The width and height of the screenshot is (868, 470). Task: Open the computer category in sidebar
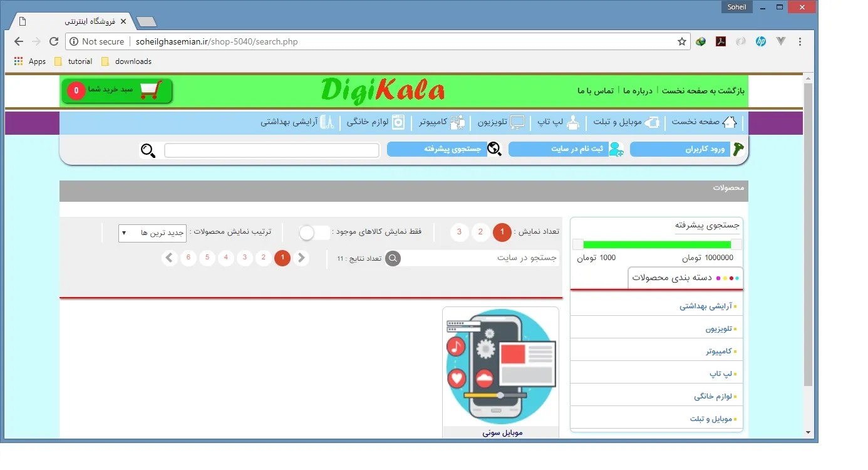tap(718, 352)
